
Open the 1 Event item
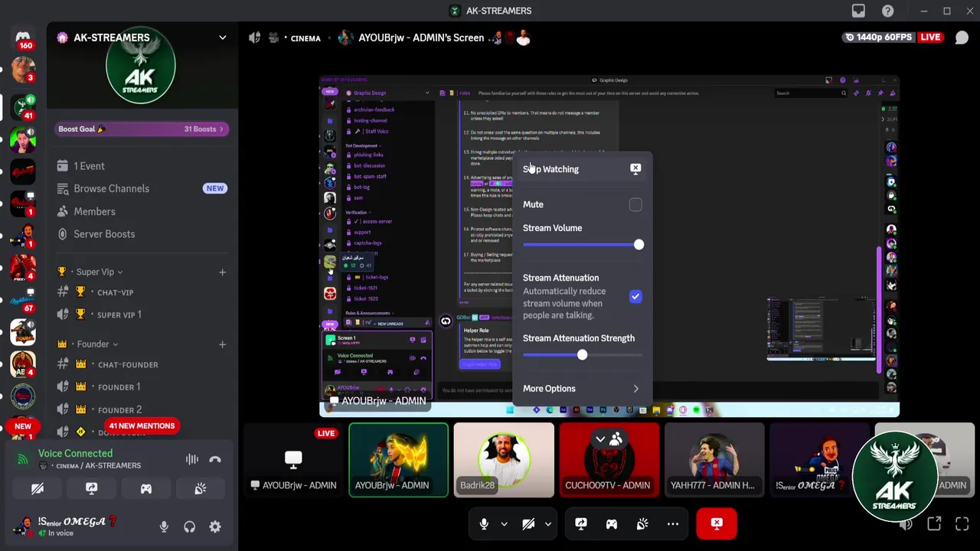pos(142,166)
